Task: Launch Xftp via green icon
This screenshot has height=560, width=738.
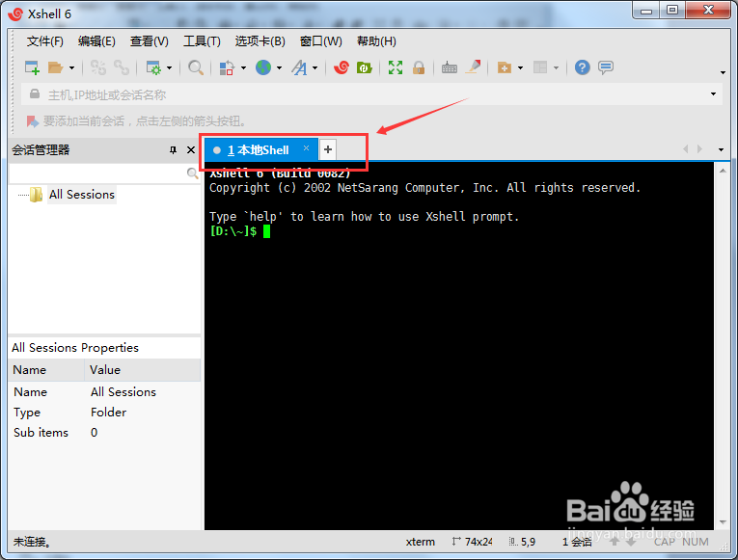Action: click(365, 67)
